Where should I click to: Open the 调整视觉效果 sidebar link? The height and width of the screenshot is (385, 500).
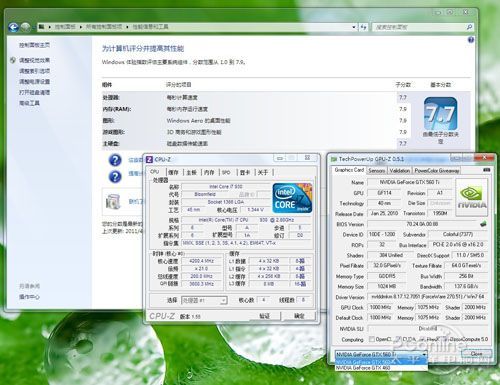pyautogui.click(x=34, y=60)
